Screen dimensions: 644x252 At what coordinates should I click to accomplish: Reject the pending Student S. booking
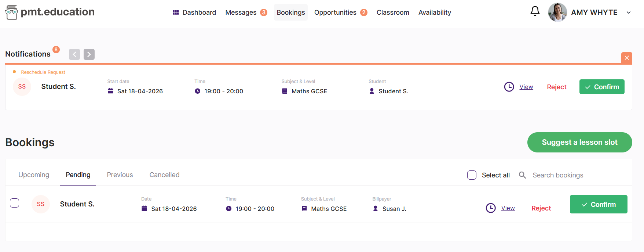coord(541,208)
